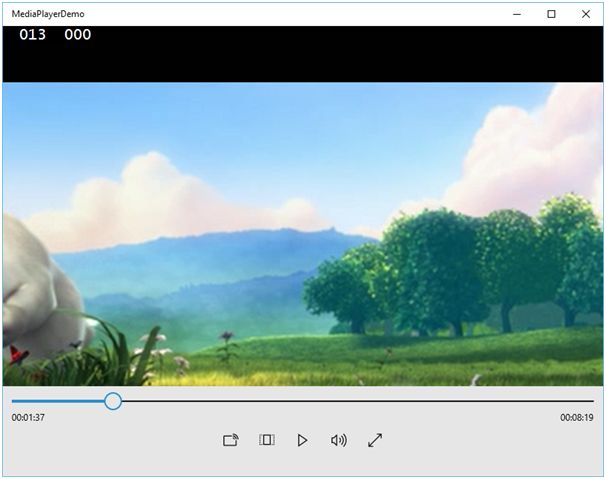Click the 000 counter text
The image size is (606, 479).
point(78,35)
